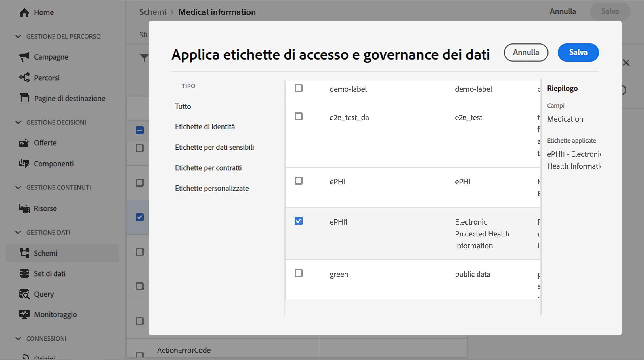Click the Offerte icon
Screen dimensions: 644x360
pos(24,143)
